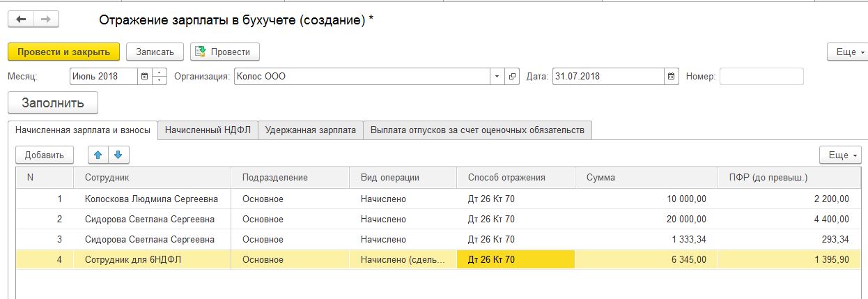Add a row with Добавить
This screenshot has height=299, width=868.
coord(45,155)
